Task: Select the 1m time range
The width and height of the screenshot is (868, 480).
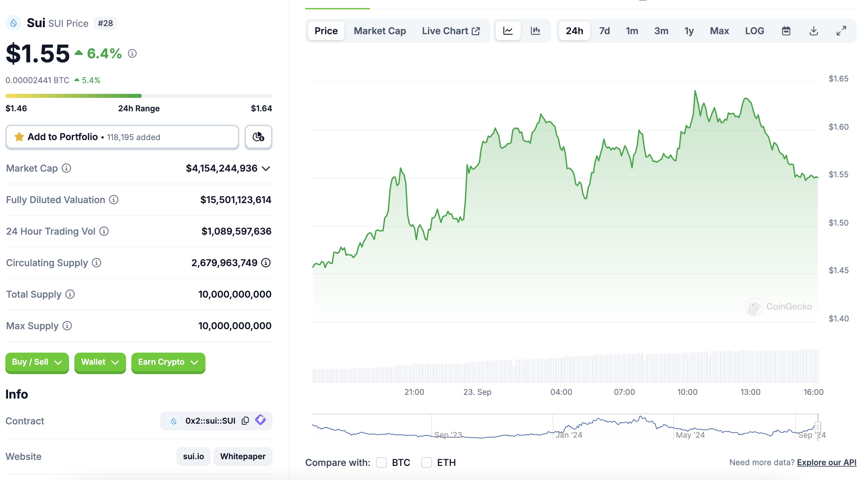Action: pos(632,31)
